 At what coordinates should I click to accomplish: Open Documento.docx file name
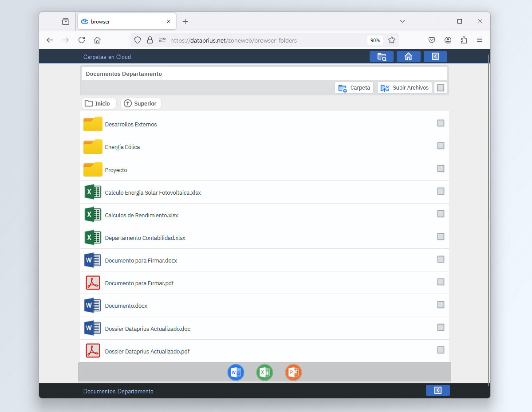126,306
